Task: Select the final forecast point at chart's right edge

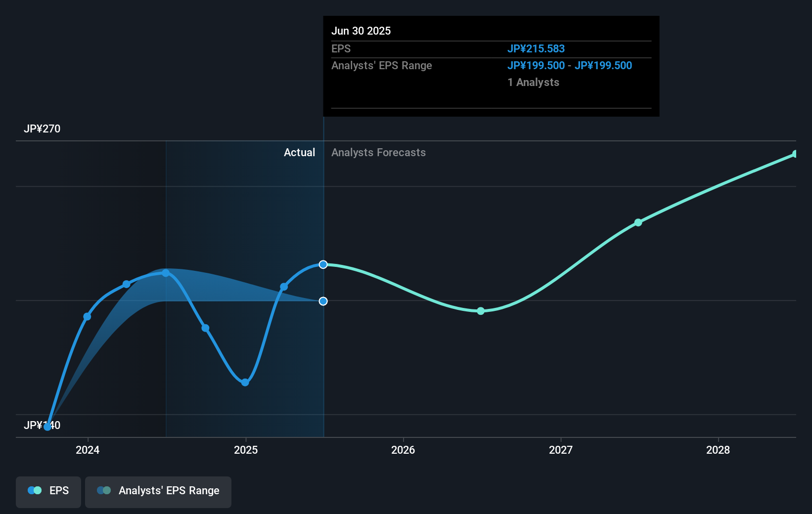Action: (x=795, y=153)
